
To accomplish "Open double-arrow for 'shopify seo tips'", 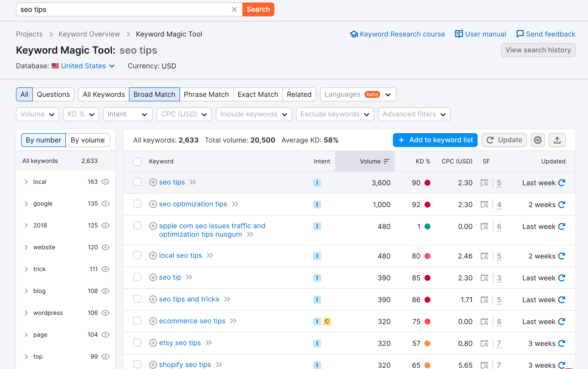I will (219, 365).
